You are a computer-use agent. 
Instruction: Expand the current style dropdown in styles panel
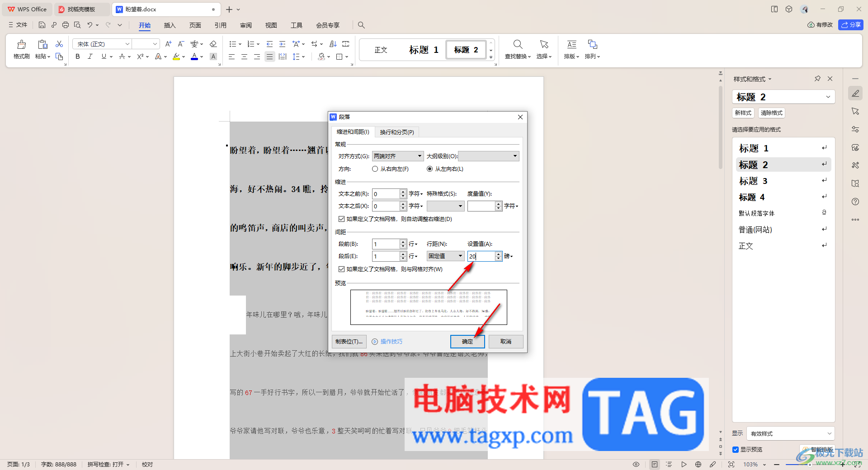[828, 97]
